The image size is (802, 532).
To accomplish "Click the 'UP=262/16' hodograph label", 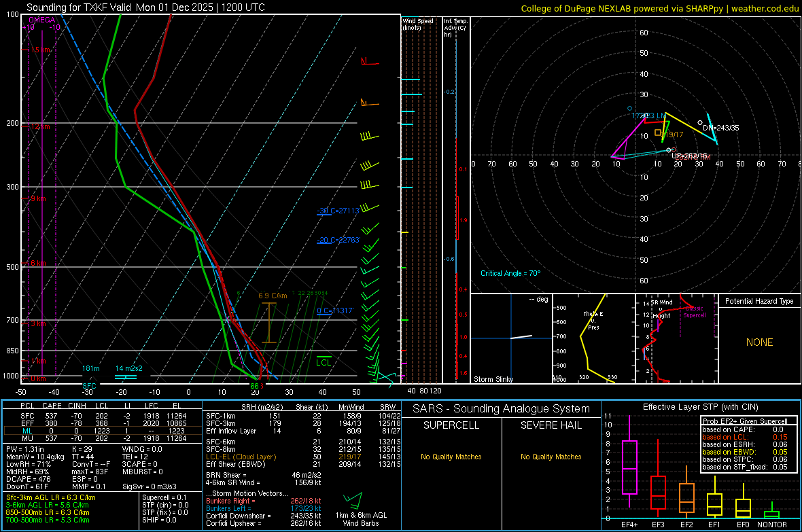I will [689, 156].
